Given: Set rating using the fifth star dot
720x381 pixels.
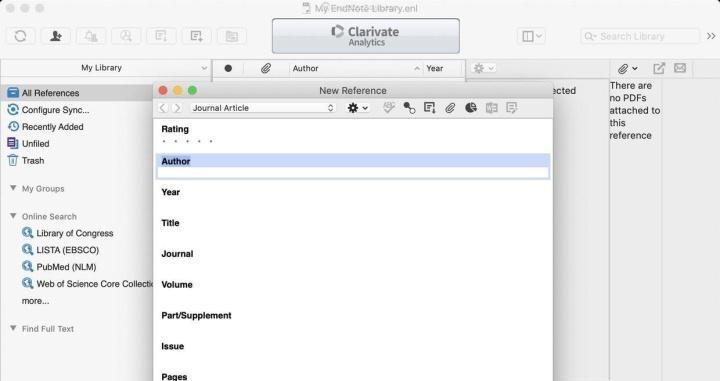Looking at the screenshot, I should coord(211,141).
